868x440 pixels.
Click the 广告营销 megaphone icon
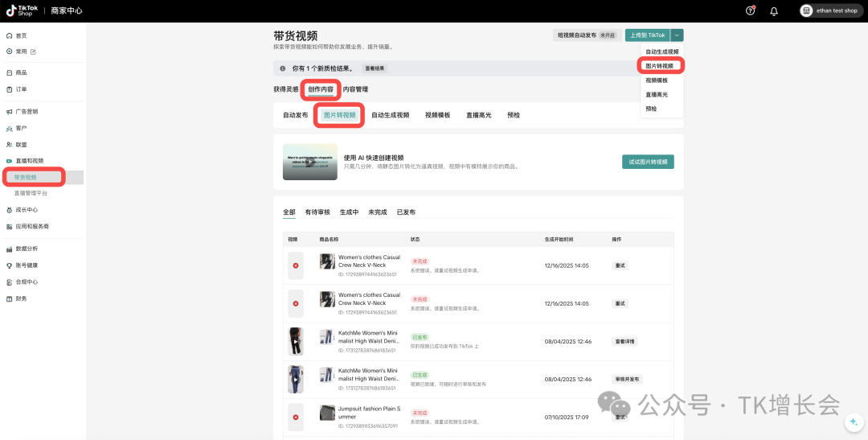pos(9,111)
